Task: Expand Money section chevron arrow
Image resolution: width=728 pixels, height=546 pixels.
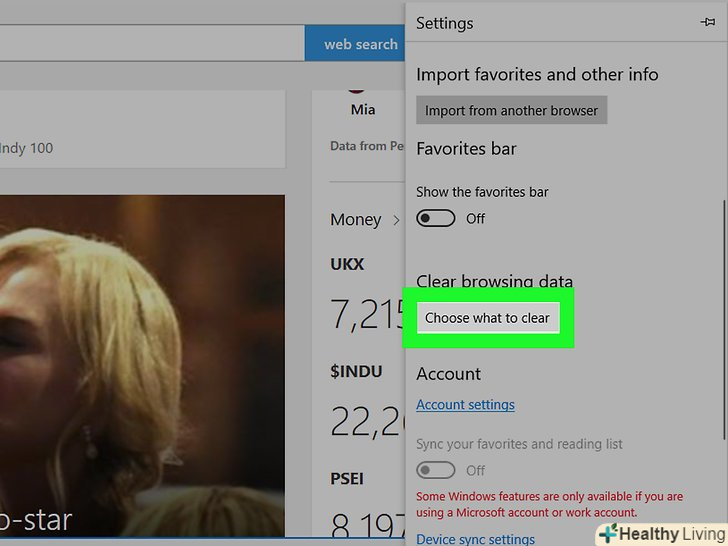Action: click(x=396, y=220)
